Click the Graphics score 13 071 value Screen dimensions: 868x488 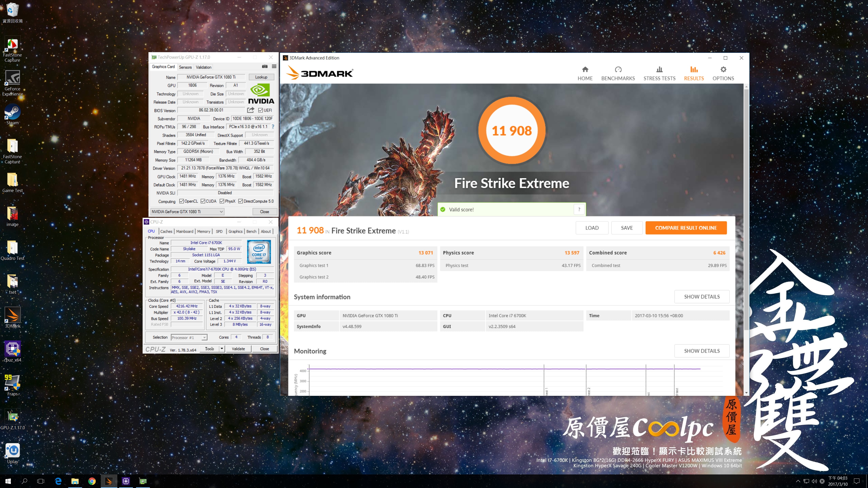click(426, 253)
